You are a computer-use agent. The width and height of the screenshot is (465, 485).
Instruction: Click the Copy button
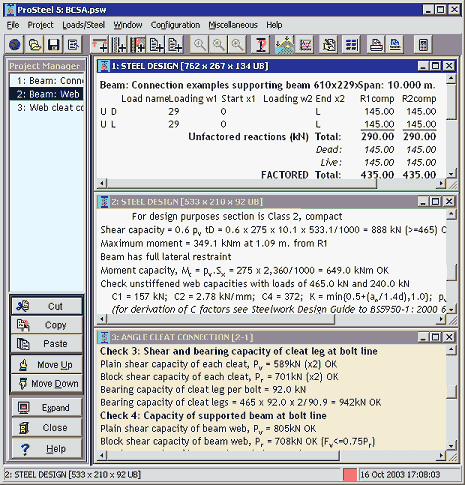47,325
